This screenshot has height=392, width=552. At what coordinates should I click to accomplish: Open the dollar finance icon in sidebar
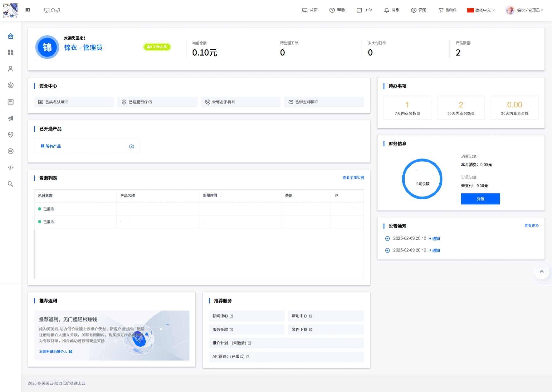click(10, 85)
